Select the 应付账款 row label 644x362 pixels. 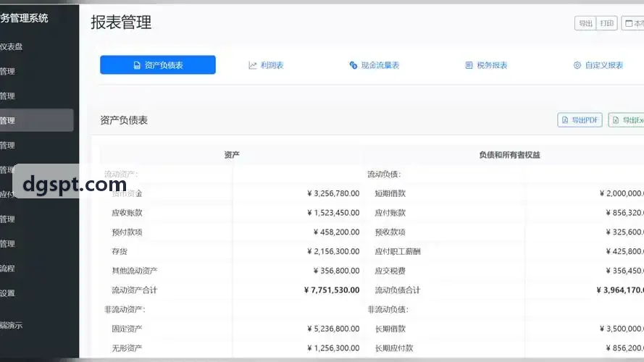(x=390, y=213)
